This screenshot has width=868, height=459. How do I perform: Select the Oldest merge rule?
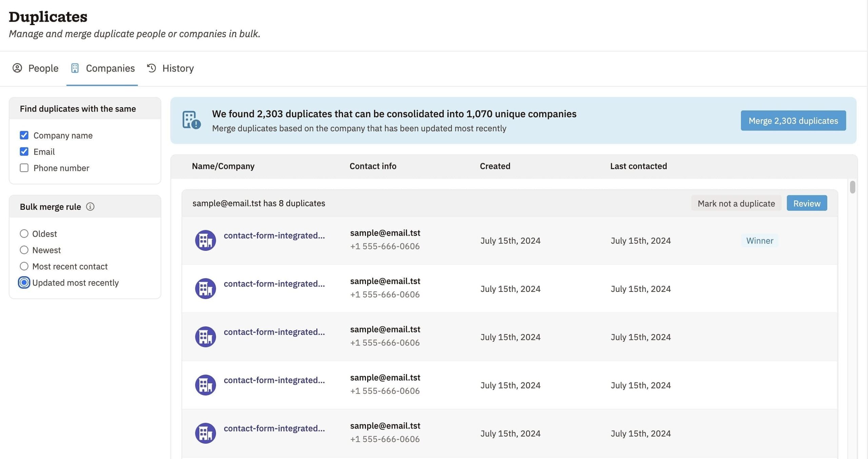[24, 234]
